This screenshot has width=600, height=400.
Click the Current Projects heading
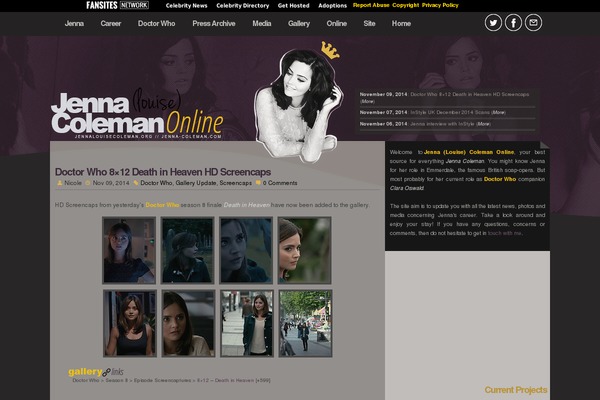tap(516, 390)
